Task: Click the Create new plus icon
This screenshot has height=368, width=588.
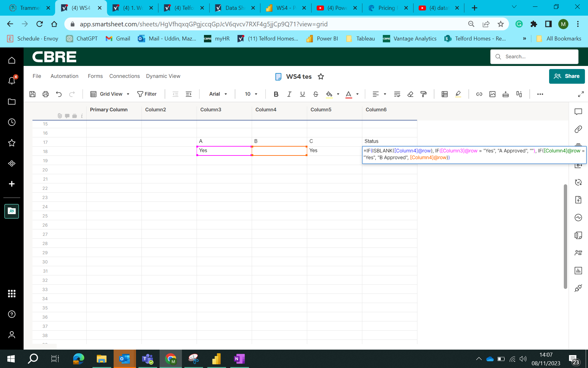Action: coord(12,184)
